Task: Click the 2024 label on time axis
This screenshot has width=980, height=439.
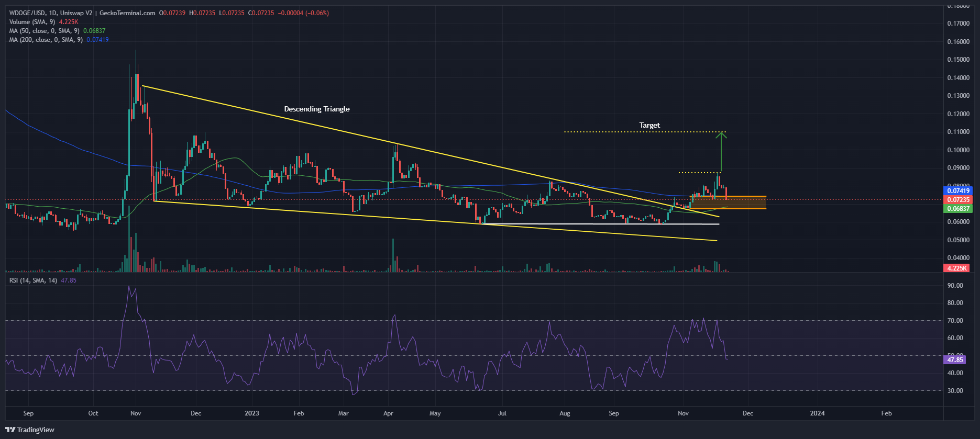Action: click(x=817, y=413)
